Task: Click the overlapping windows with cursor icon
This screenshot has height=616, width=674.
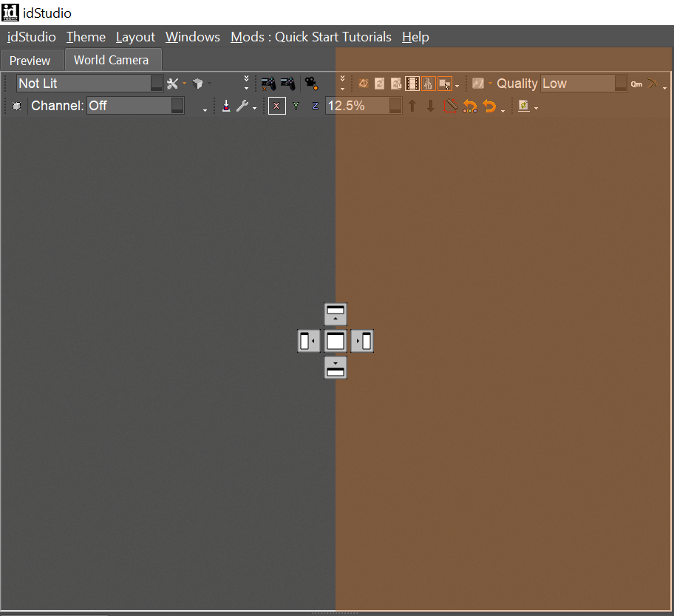Action: pyautogui.click(x=445, y=84)
